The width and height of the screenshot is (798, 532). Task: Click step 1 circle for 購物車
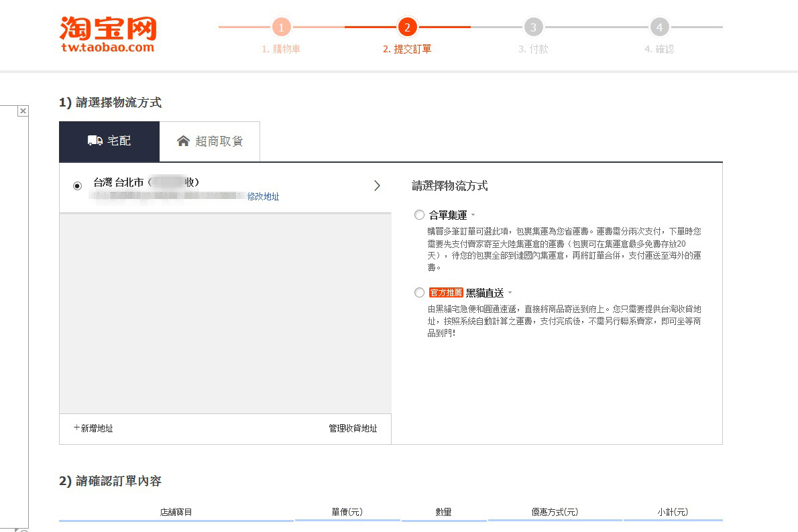282,27
